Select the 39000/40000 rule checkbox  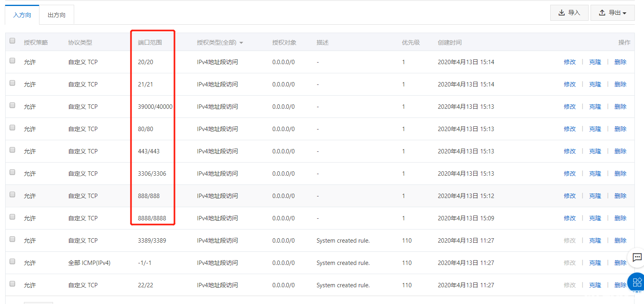pos(12,105)
